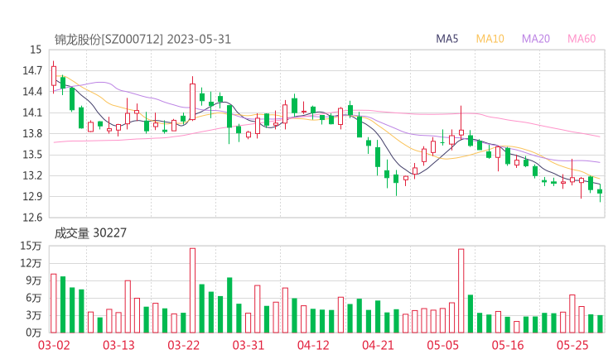The height and width of the screenshot is (364, 613).
Task: Click the 14.1 price axis label
Action: tap(32, 113)
